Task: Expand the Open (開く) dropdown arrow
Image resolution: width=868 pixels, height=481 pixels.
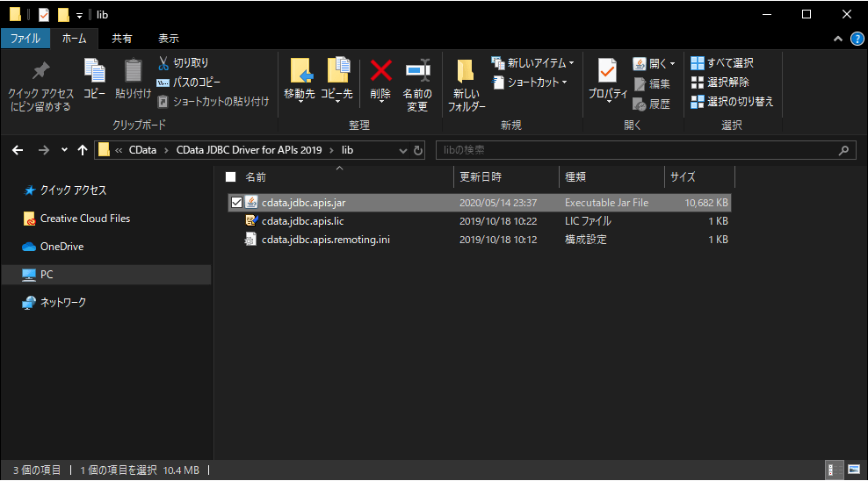Action: point(673,64)
